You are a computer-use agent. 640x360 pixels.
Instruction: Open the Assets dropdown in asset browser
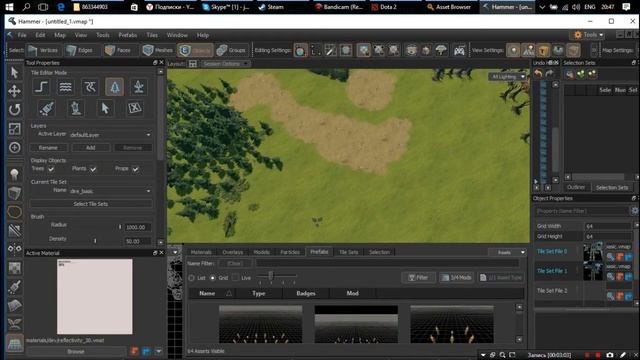click(507, 253)
